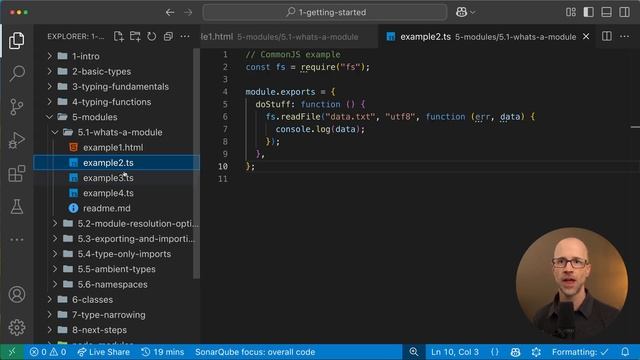Screen dimensions: 640x360
Task: Open the Accounts menu
Action: (17, 294)
